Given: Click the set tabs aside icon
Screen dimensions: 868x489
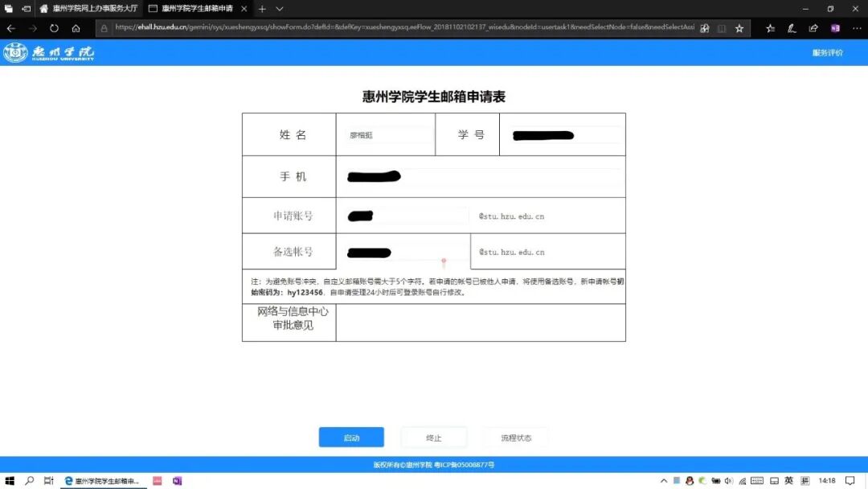Looking at the screenshot, I should click(x=26, y=9).
